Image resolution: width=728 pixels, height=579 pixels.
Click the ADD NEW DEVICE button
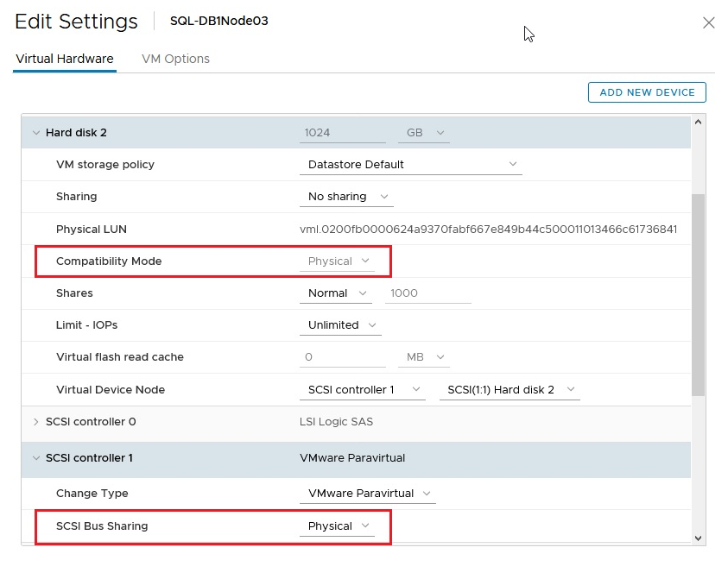[647, 92]
